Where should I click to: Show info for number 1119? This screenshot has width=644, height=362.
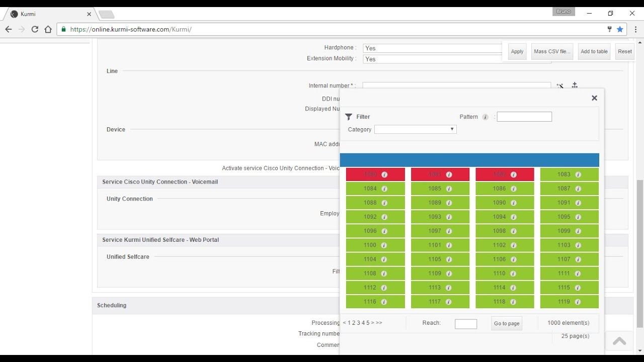click(578, 302)
